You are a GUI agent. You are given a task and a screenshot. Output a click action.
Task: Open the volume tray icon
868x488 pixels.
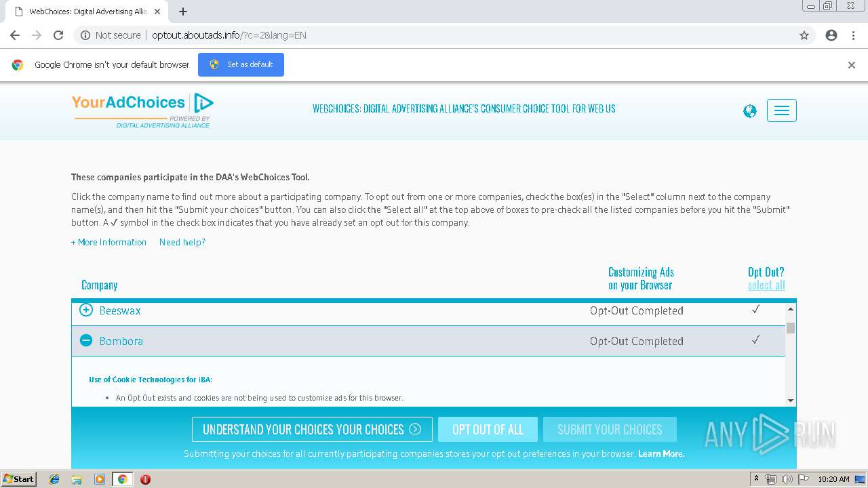[787, 479]
